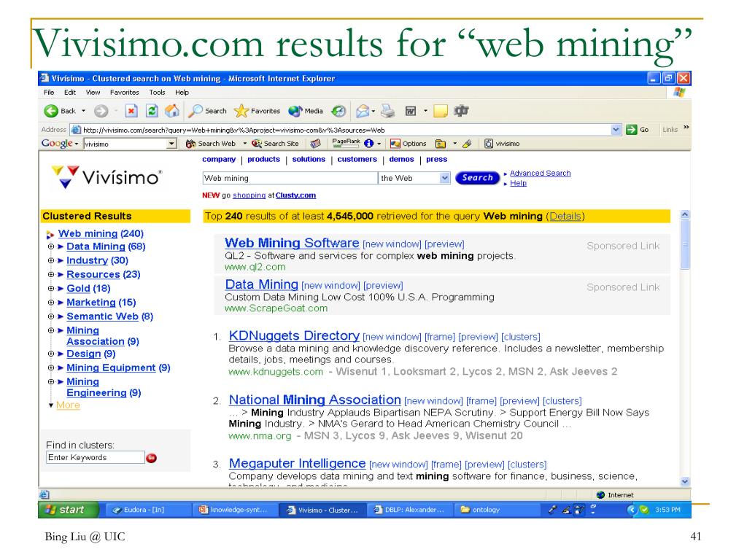This screenshot has height=560, width=747.
Task: Open the ontology folder taskbar button
Action: (495, 510)
